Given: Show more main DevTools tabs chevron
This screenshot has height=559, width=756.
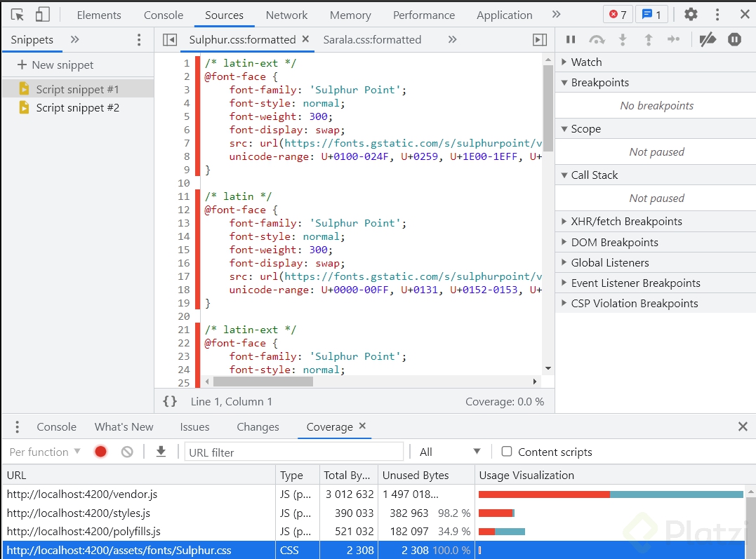Looking at the screenshot, I should [557, 15].
